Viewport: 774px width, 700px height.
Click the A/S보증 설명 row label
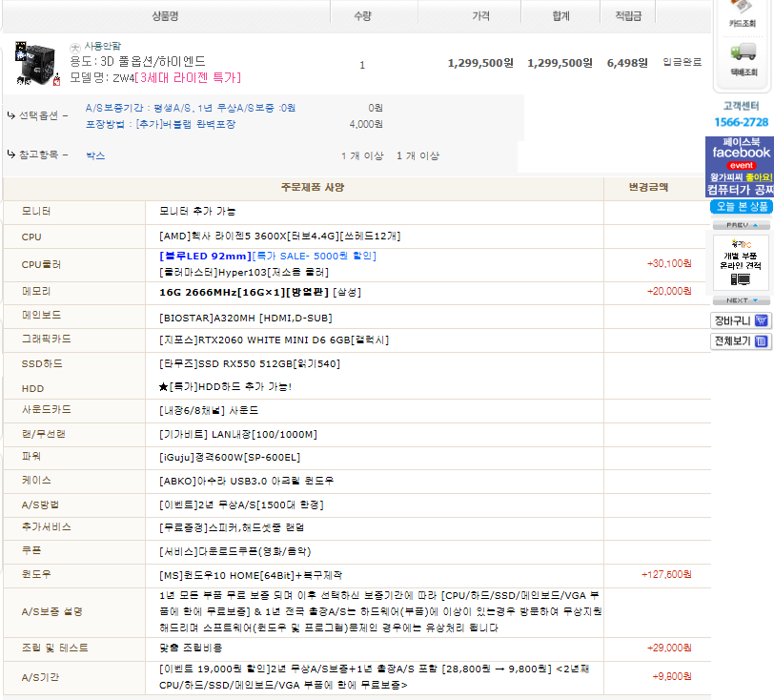pyautogui.click(x=51, y=611)
